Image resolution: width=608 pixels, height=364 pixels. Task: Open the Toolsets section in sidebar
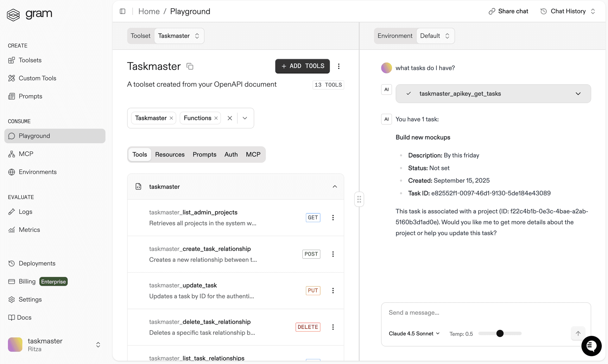point(29,60)
